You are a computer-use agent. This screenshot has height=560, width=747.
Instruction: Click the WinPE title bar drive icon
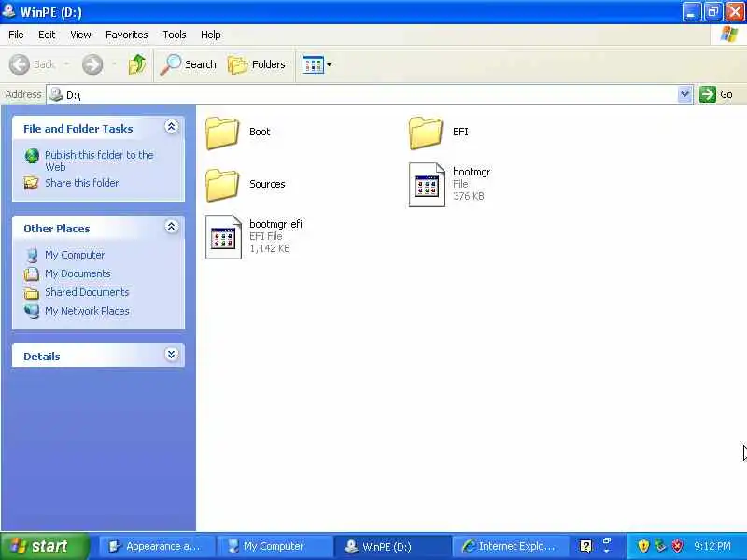(x=8, y=10)
